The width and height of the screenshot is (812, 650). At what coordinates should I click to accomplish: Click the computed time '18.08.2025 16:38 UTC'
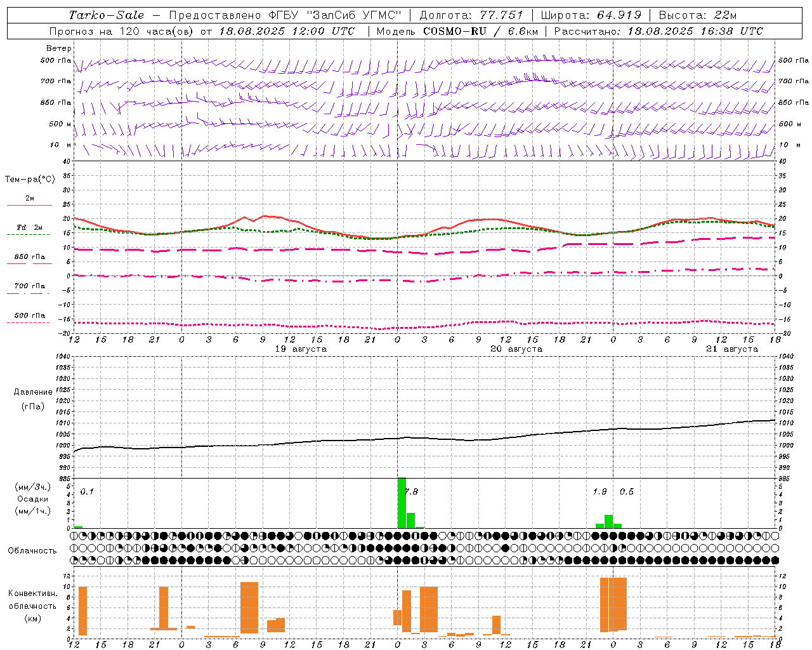point(695,31)
